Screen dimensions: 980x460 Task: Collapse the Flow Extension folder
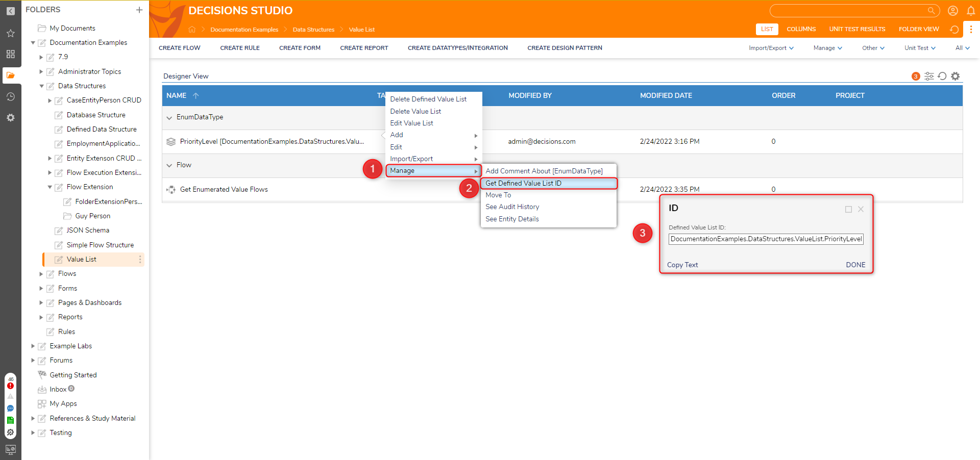(50, 187)
